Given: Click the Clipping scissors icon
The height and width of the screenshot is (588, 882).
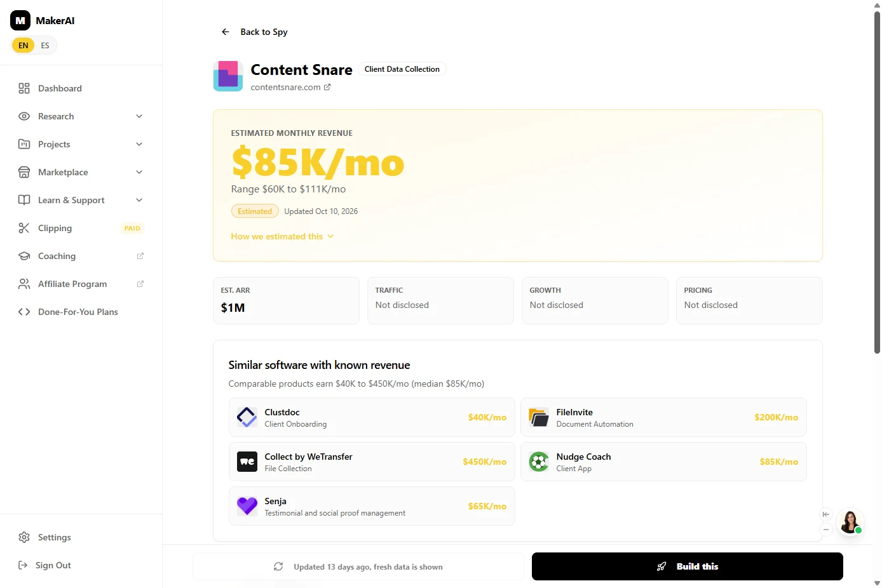Looking at the screenshot, I should pyautogui.click(x=24, y=228).
